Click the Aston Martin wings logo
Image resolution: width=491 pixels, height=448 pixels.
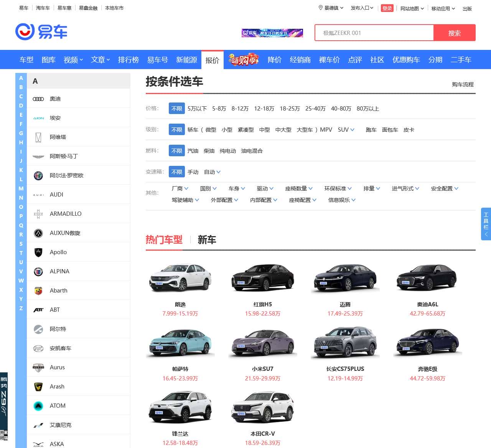38,156
